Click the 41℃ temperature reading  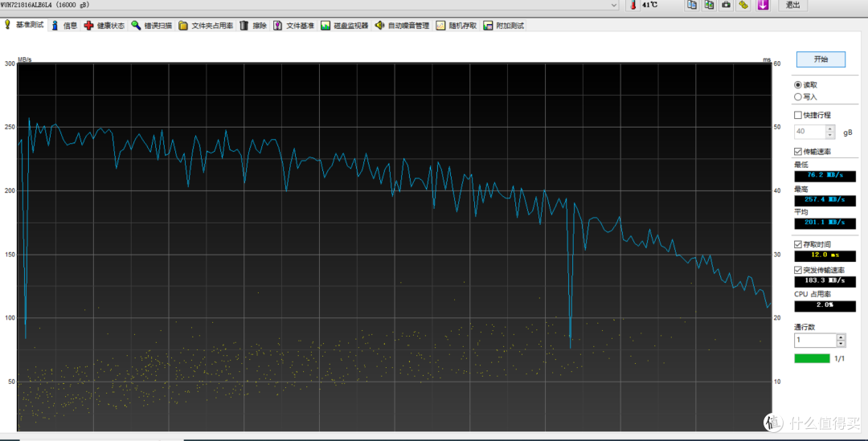650,5
